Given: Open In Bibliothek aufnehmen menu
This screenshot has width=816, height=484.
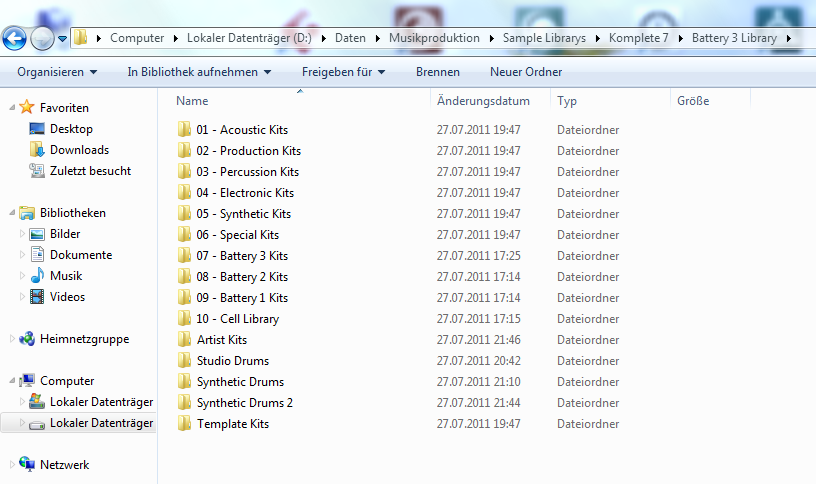Looking at the screenshot, I should 199,72.
